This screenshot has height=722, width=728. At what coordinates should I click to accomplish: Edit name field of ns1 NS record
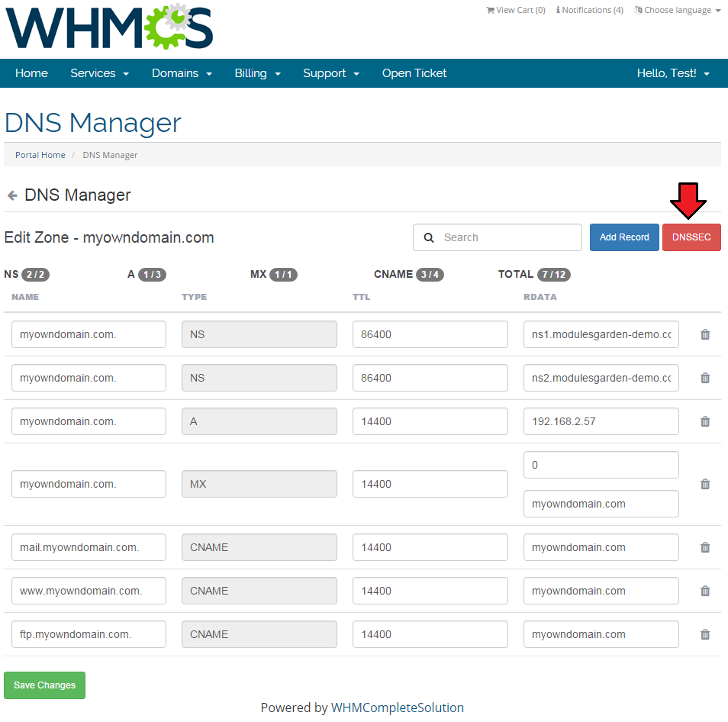[x=89, y=334]
